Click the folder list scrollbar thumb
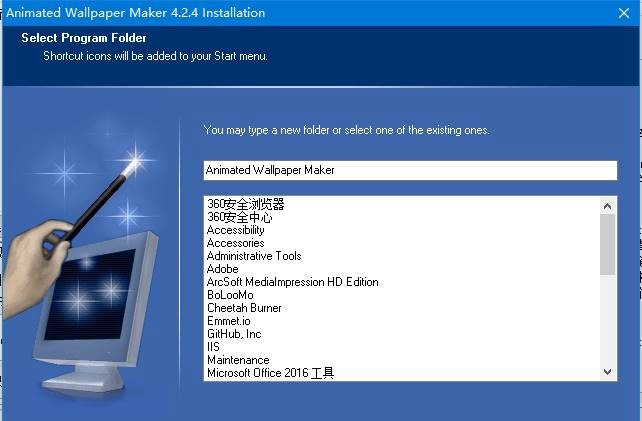 pyautogui.click(x=608, y=244)
